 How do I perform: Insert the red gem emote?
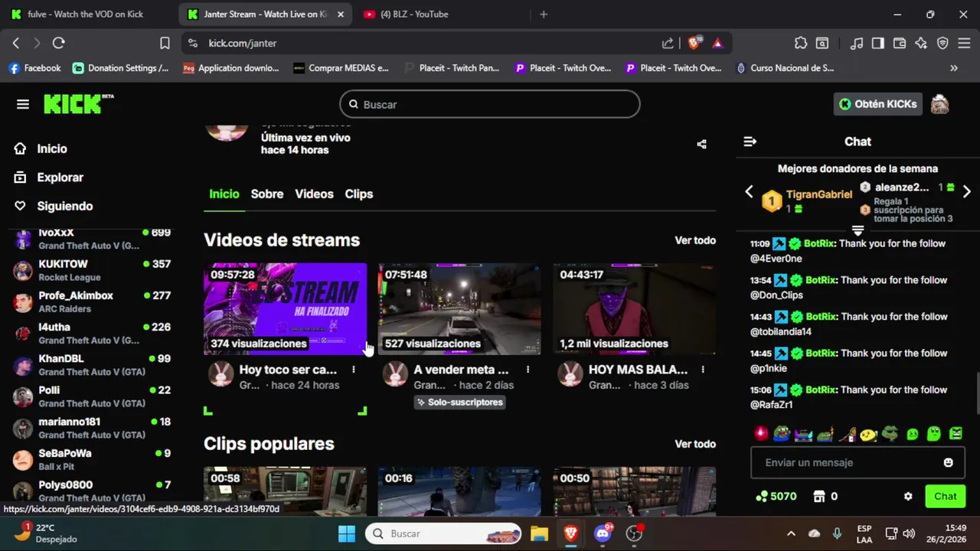pyautogui.click(x=760, y=434)
